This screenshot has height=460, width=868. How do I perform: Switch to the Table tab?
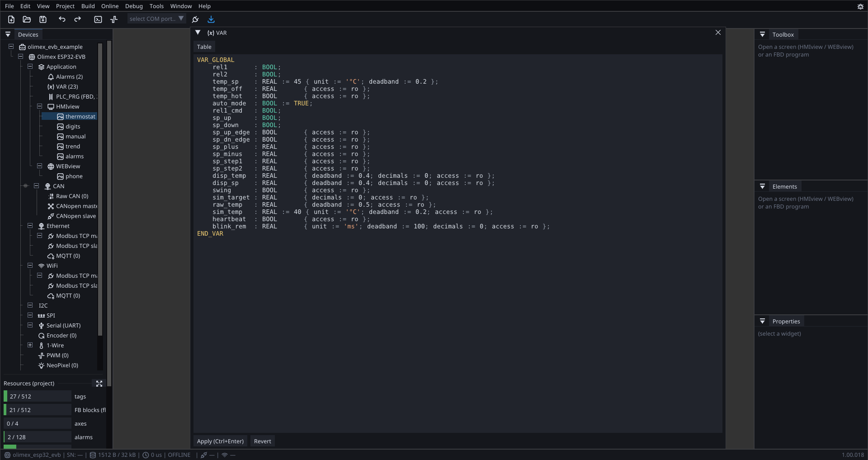click(204, 47)
